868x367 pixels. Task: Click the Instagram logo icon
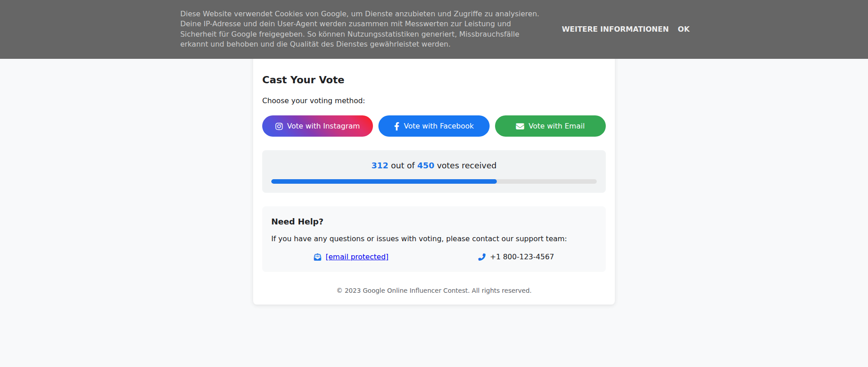[279, 126]
